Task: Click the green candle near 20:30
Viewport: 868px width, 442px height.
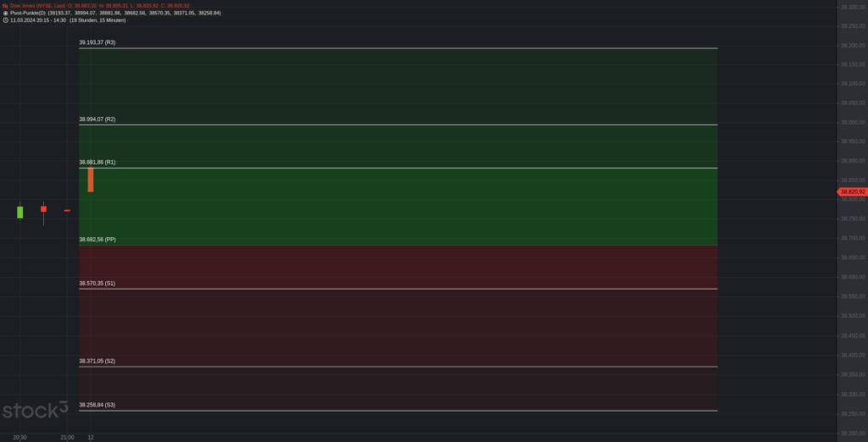Action: (20, 213)
